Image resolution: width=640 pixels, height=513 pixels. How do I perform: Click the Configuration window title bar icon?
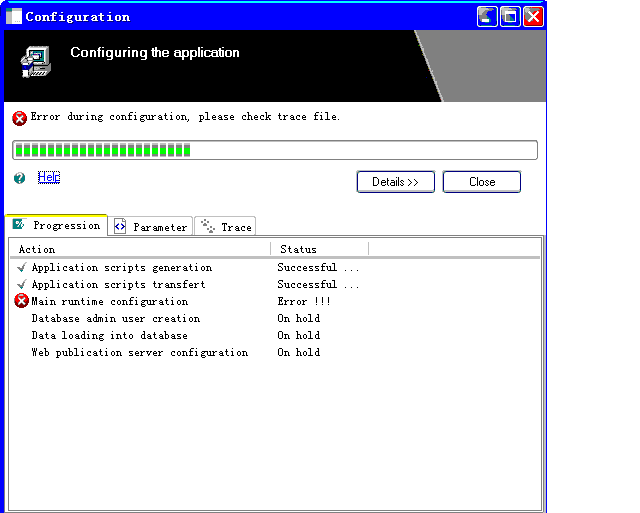click(14, 16)
